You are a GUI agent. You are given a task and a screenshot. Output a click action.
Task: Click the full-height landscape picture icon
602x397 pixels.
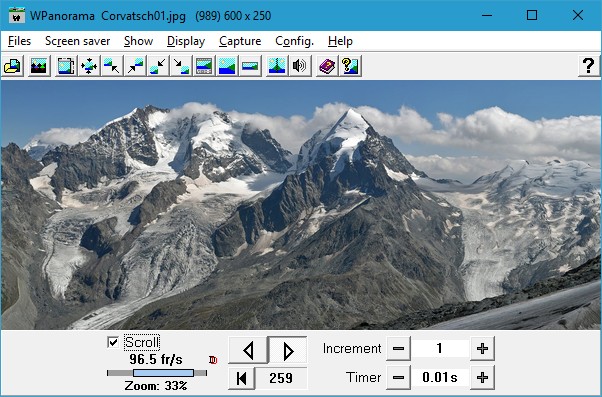pos(227,66)
